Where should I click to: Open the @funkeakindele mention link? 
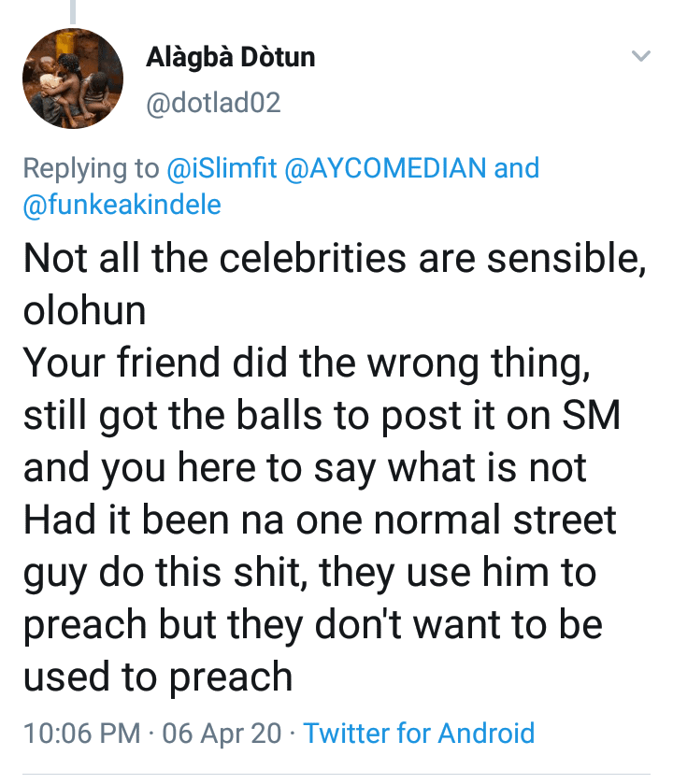(x=122, y=204)
